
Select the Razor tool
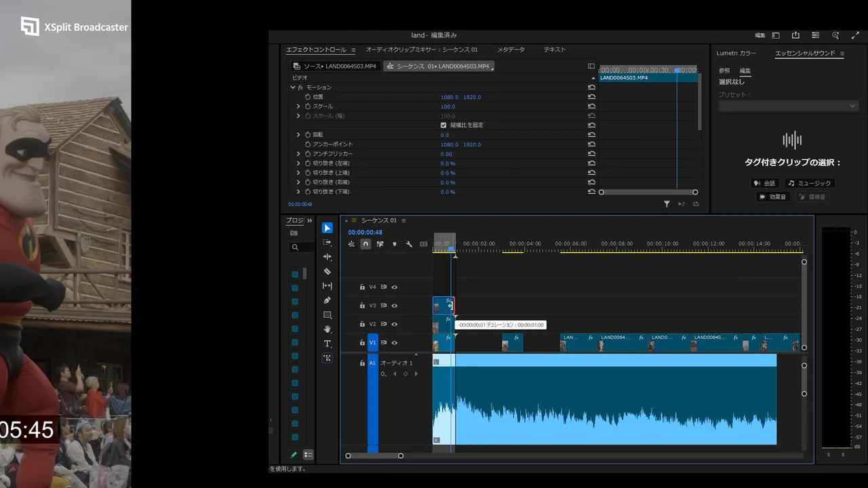(x=328, y=271)
